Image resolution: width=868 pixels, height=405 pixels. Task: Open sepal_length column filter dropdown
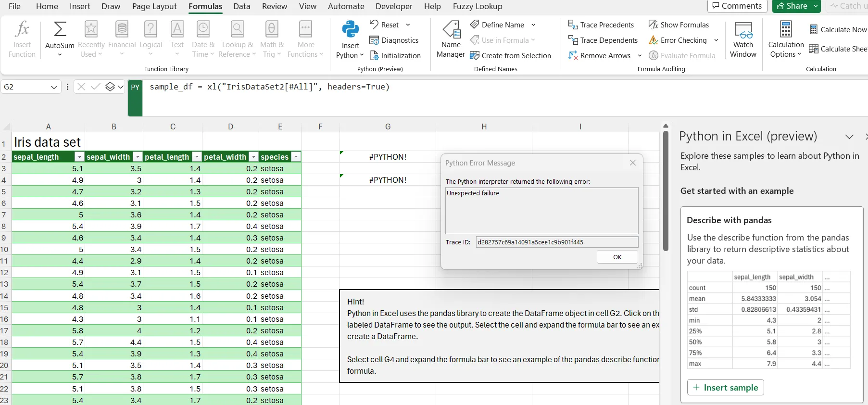[x=79, y=157]
